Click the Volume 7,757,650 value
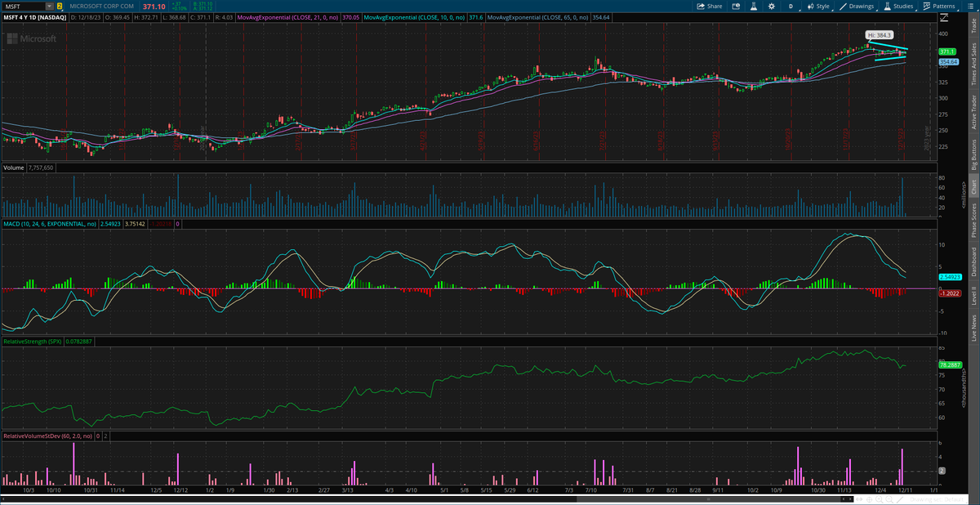 point(39,167)
